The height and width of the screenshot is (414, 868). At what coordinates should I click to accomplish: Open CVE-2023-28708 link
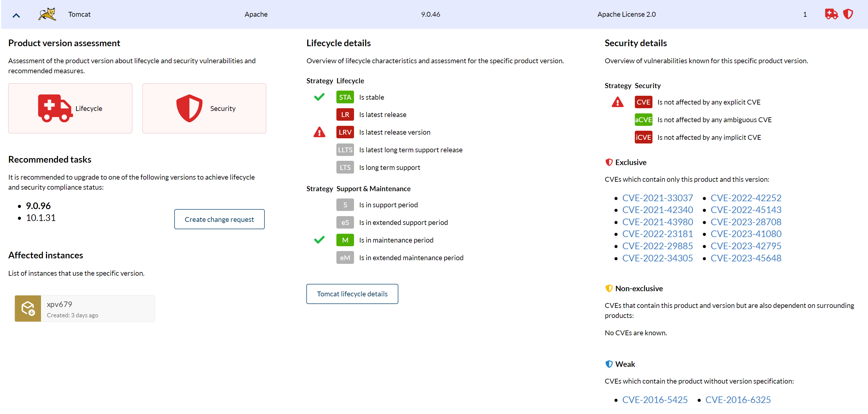[746, 222]
